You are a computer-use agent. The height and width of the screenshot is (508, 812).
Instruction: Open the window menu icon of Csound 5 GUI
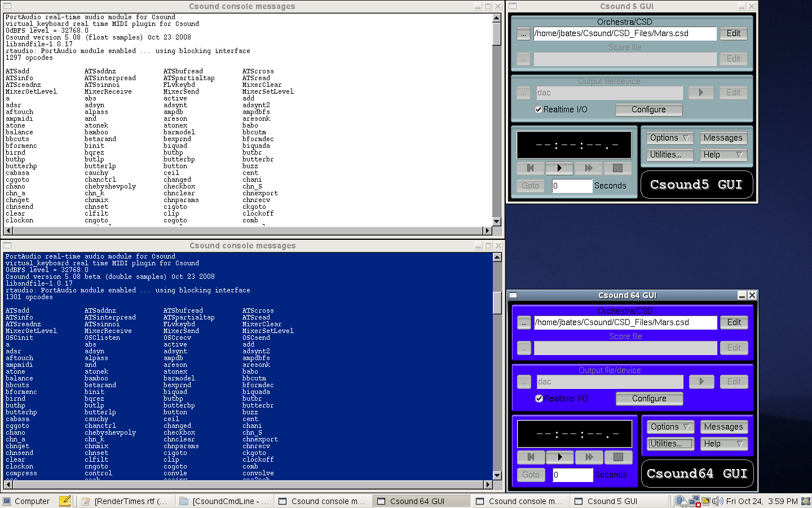tap(513, 6)
